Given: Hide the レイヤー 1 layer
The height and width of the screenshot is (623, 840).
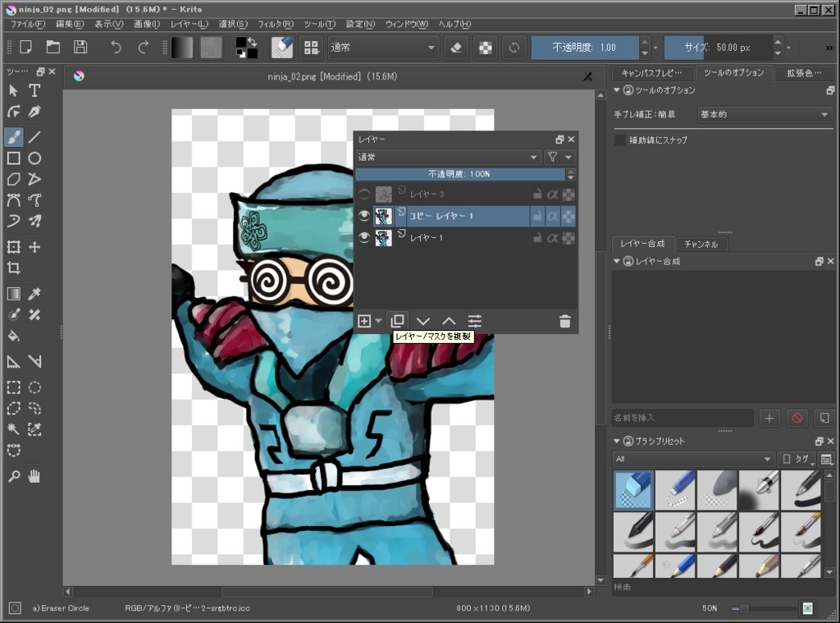Looking at the screenshot, I should 364,237.
